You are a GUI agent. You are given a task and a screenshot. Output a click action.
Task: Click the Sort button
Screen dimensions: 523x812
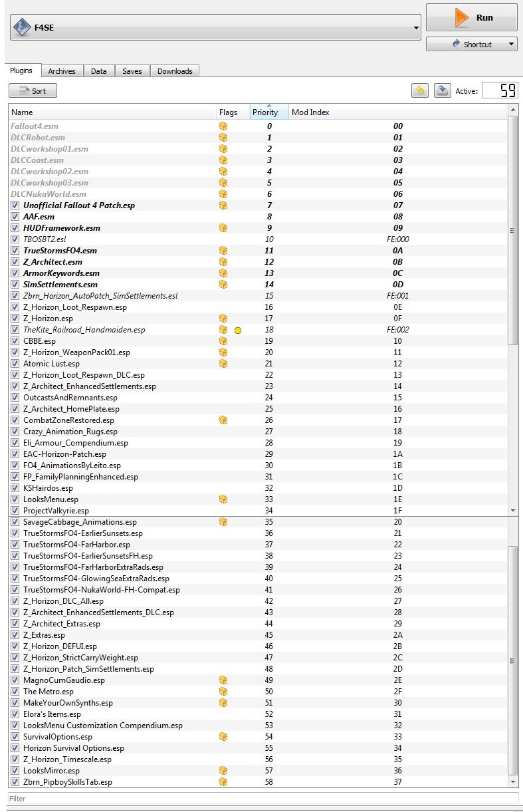click(x=33, y=90)
